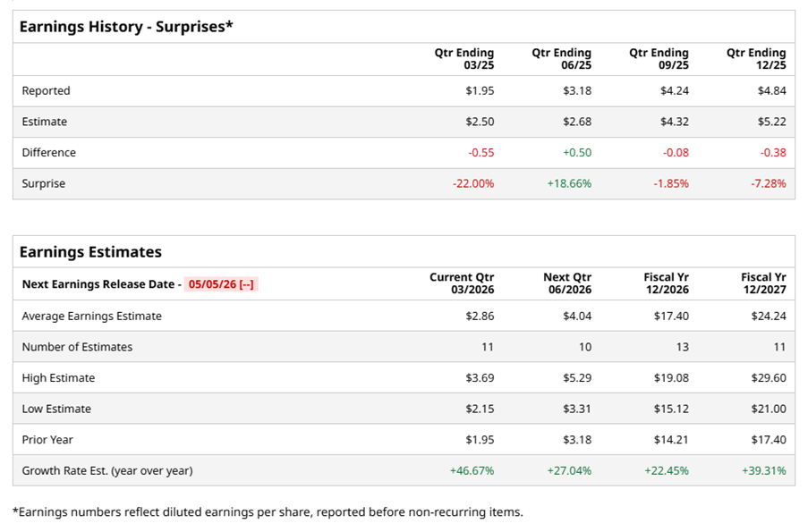Click the Earnings History - Surprises heading
This screenshot has width=808, height=532.
point(126,27)
